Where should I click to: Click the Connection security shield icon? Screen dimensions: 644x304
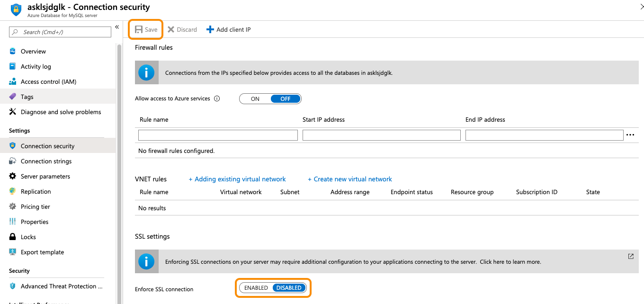coord(13,146)
